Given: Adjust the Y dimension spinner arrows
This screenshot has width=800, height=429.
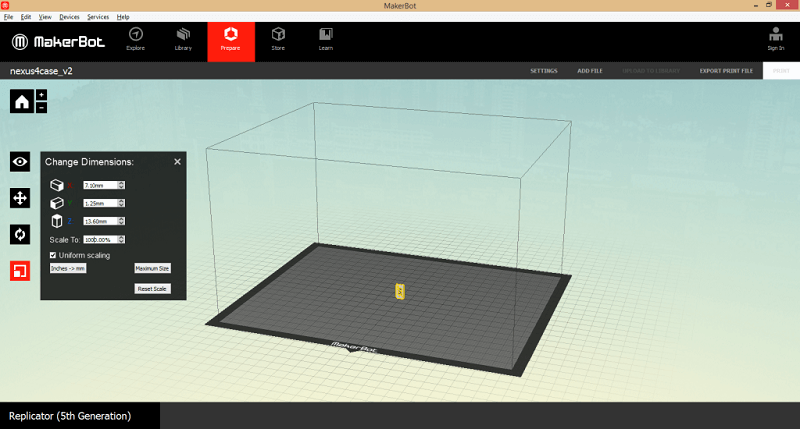Looking at the screenshot, I should [121, 203].
